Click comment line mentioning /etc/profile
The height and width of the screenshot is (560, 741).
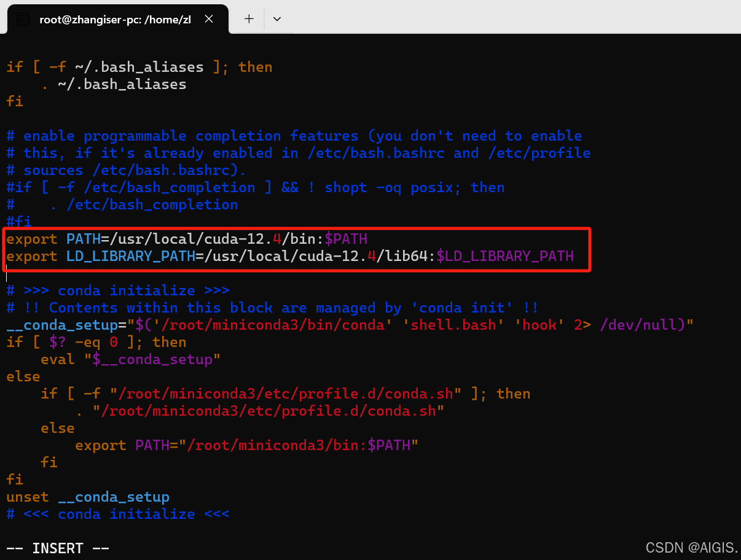click(x=299, y=153)
